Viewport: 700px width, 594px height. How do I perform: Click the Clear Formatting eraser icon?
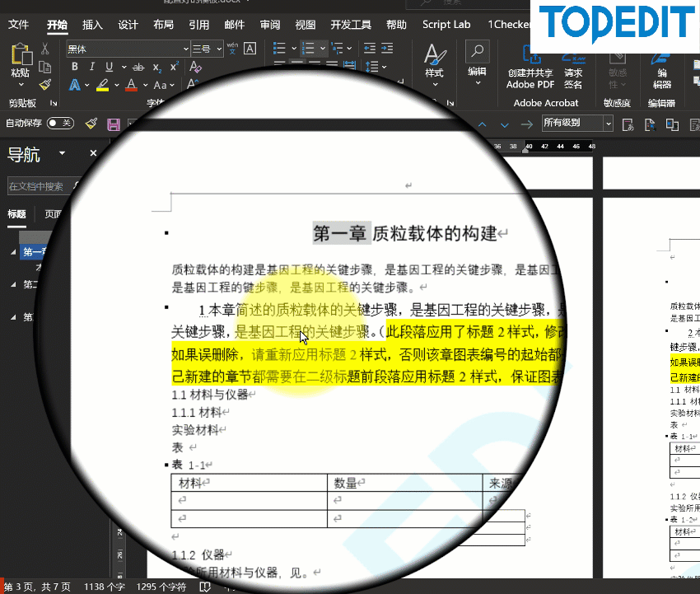195,67
